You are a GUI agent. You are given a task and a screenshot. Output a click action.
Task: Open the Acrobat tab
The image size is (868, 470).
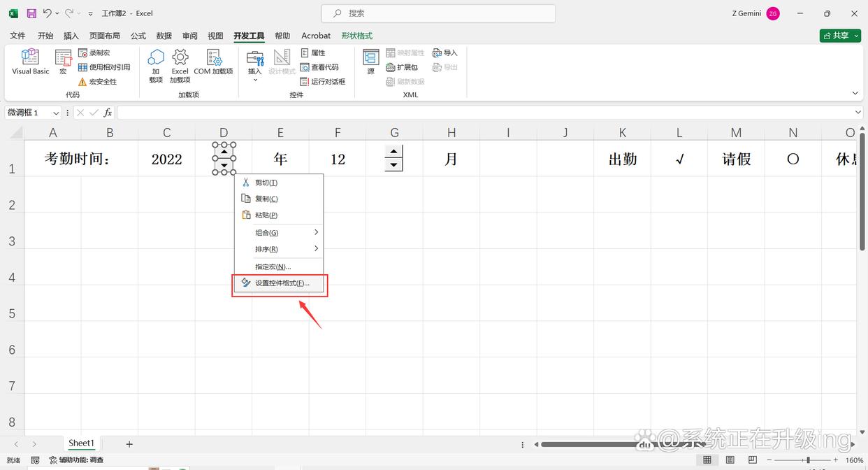coord(316,36)
